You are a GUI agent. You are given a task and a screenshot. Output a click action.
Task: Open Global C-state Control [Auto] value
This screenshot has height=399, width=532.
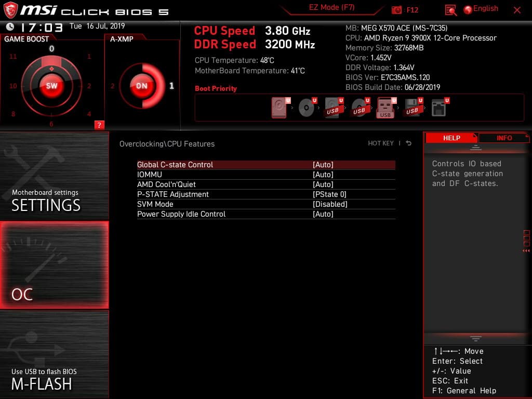tap(323, 165)
